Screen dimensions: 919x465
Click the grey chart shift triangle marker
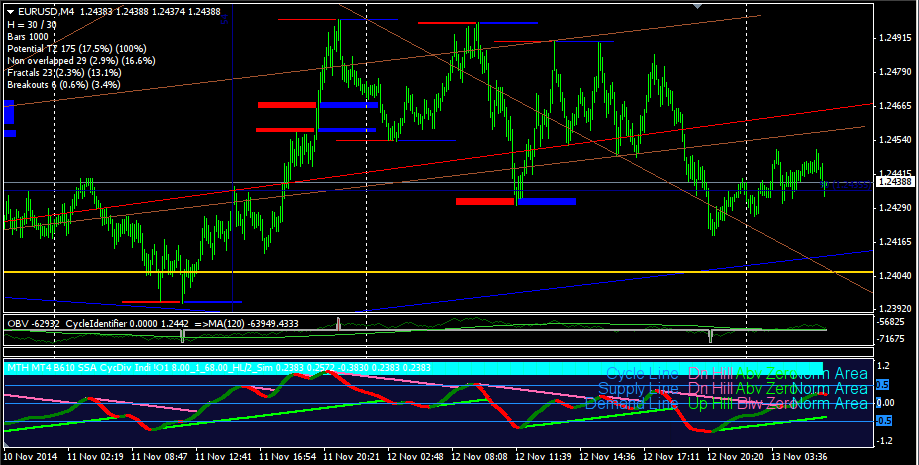pyautogui.click(x=697, y=6)
